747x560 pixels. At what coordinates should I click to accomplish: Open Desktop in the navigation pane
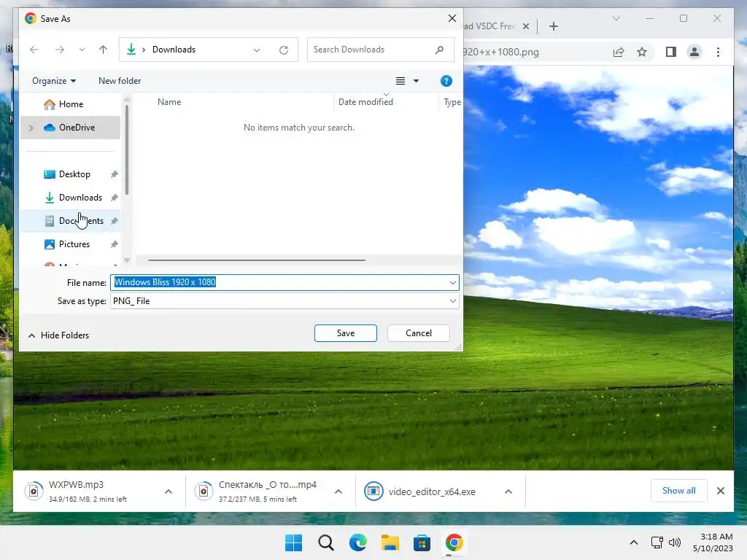pyautogui.click(x=71, y=174)
